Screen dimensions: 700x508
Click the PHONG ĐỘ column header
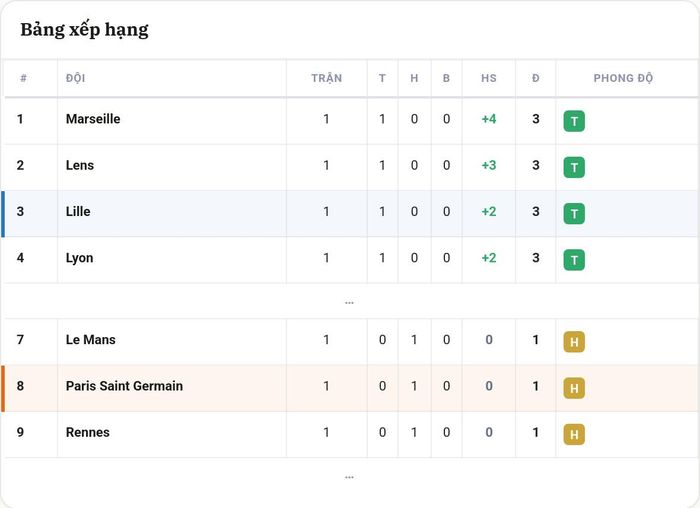(x=623, y=79)
